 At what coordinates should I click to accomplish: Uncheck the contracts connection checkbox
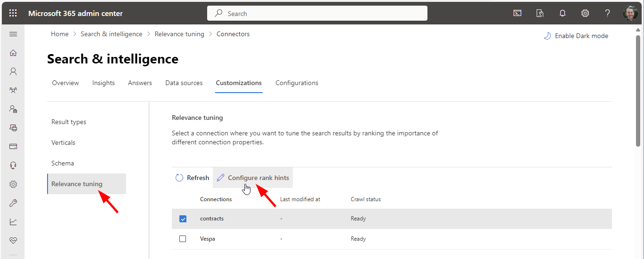[183, 219]
